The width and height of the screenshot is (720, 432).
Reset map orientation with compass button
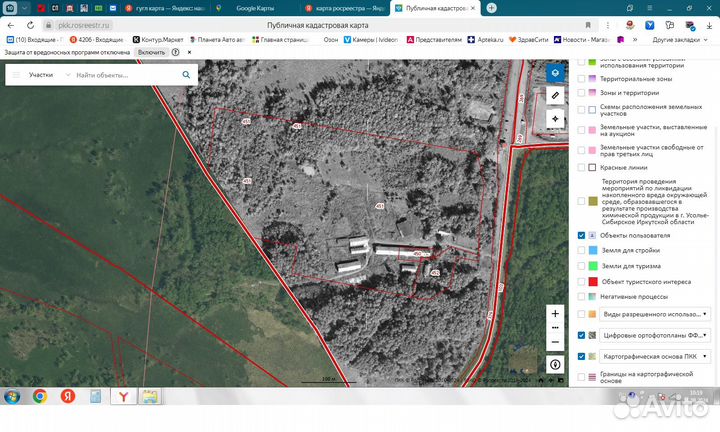coord(555,365)
